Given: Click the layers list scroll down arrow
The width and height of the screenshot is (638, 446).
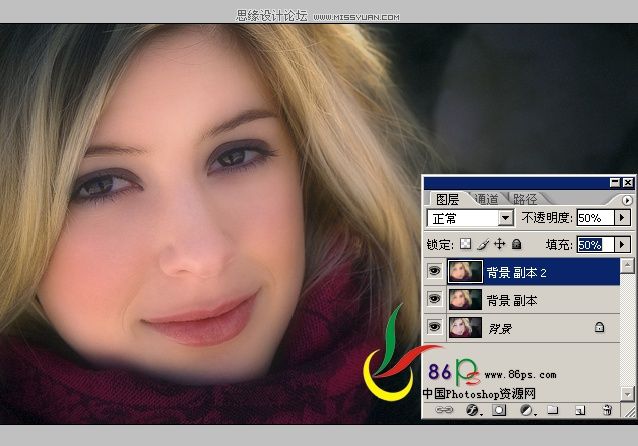Looking at the screenshot, I should (627, 394).
